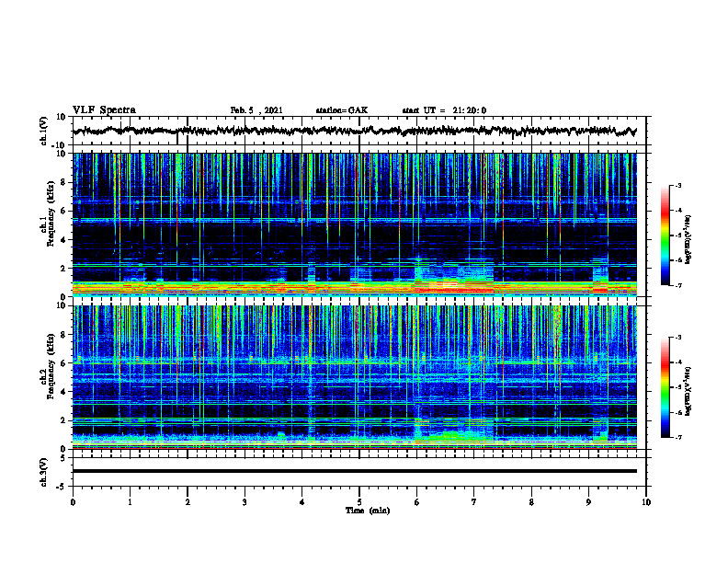Click the time tick label "9" on the x-axis
The image size is (728, 563).
pos(588,502)
